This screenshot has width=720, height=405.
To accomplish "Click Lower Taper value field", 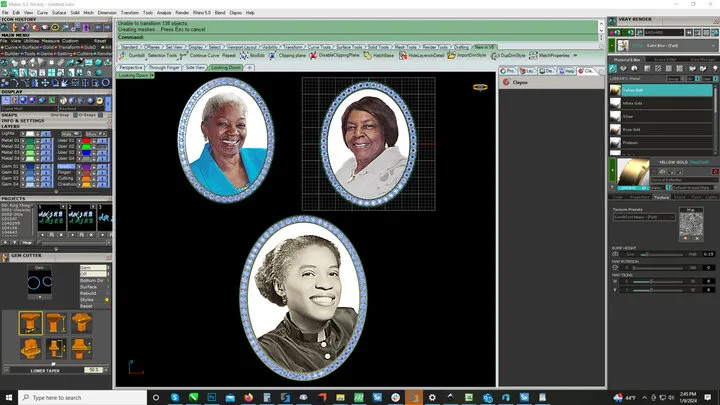I will (94, 370).
